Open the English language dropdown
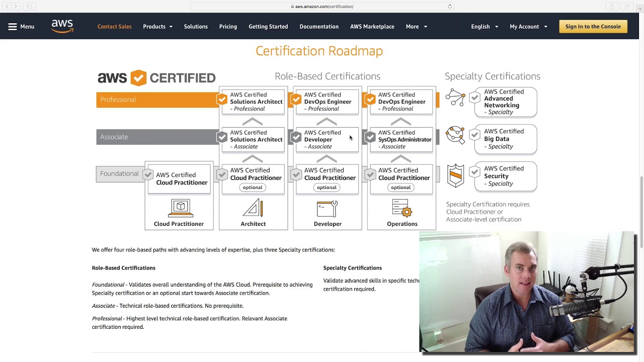This screenshot has width=644, height=362. [485, 27]
